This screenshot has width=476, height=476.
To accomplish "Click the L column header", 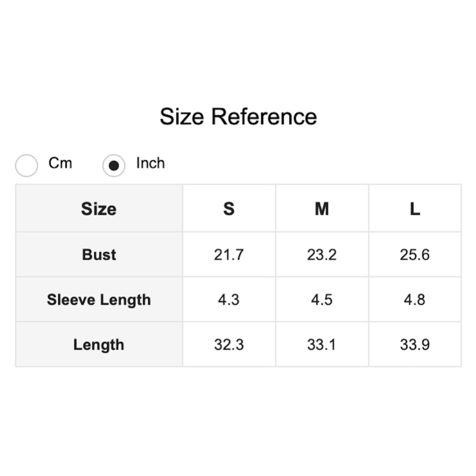I will 415,208.
